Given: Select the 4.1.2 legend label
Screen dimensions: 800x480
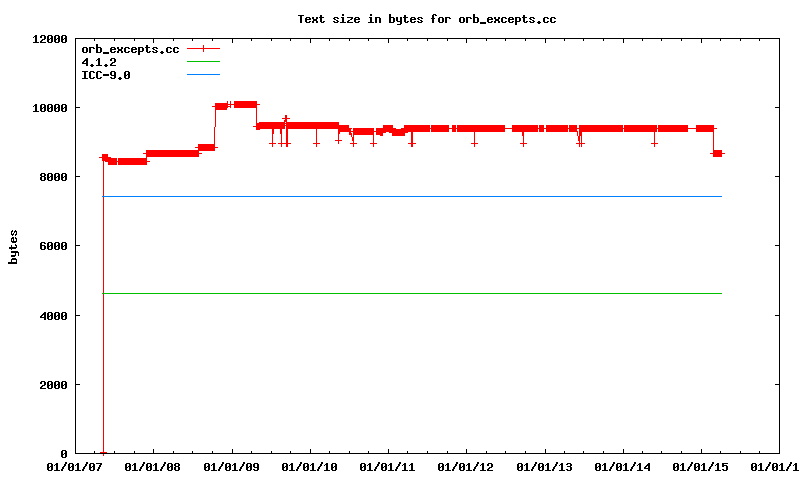Looking at the screenshot, I should tap(99, 62).
